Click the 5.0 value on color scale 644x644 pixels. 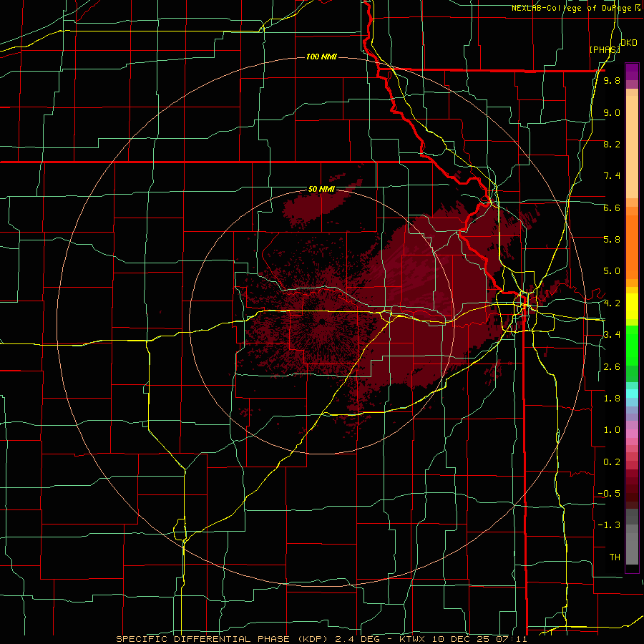pos(612,271)
